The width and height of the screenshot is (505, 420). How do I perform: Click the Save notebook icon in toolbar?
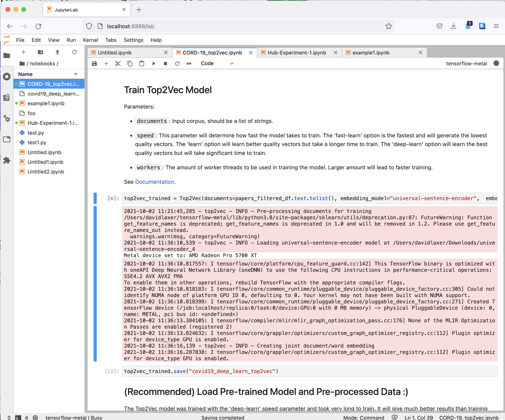(94, 64)
